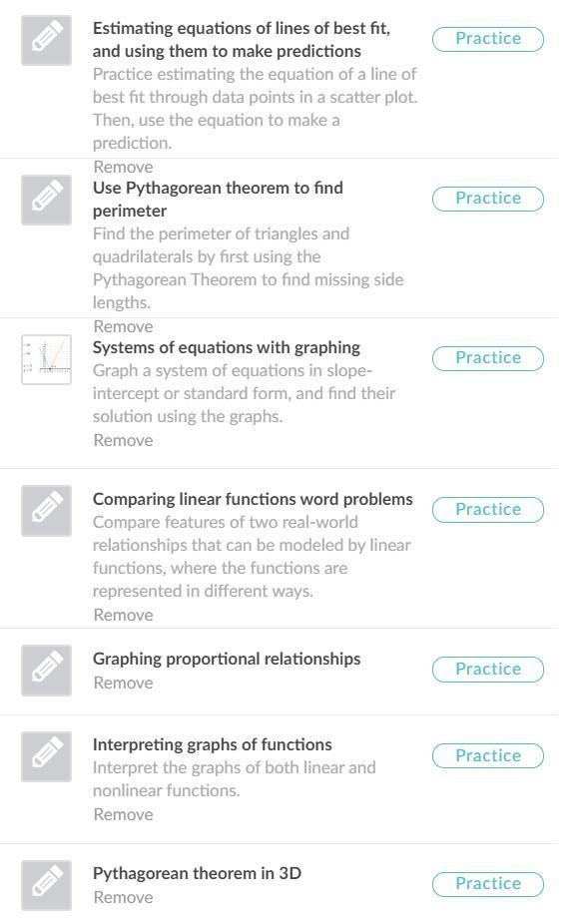
Task: Start Practice for Pythagorean theorem in 3D
Action: click(x=488, y=884)
